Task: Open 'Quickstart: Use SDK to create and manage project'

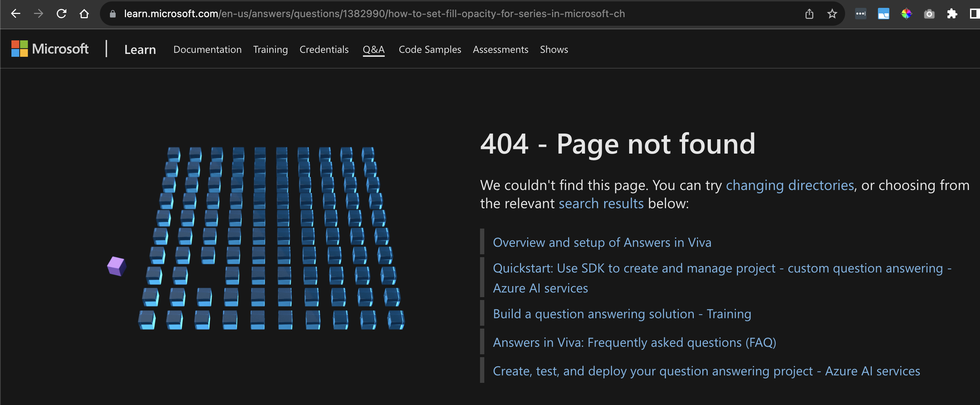Action: (x=722, y=278)
